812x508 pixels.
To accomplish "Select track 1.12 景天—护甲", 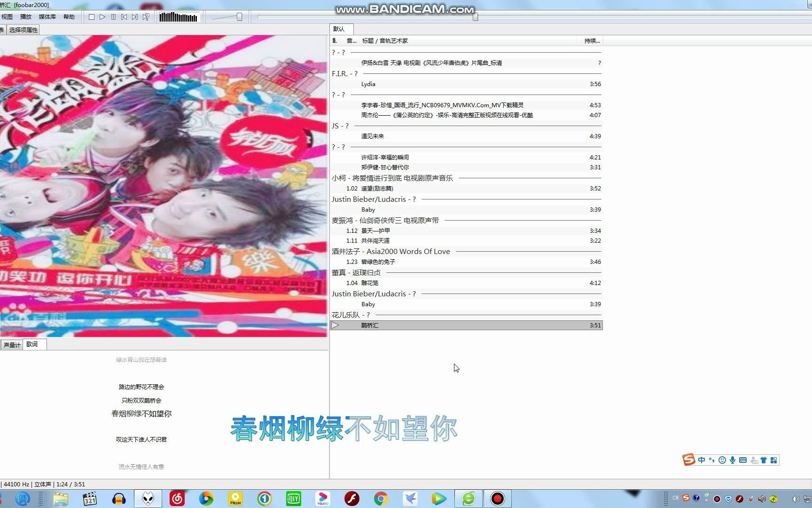I will click(x=467, y=231).
